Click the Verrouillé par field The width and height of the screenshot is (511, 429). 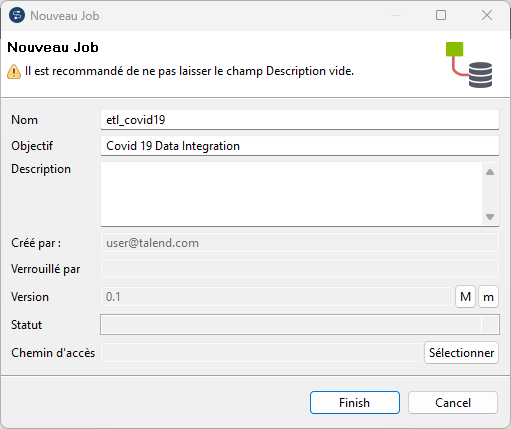point(300,269)
